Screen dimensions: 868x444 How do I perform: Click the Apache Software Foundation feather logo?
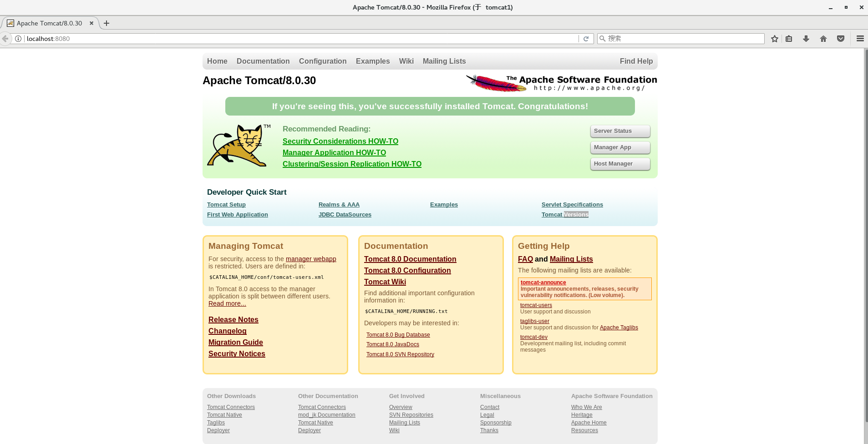coord(561,83)
